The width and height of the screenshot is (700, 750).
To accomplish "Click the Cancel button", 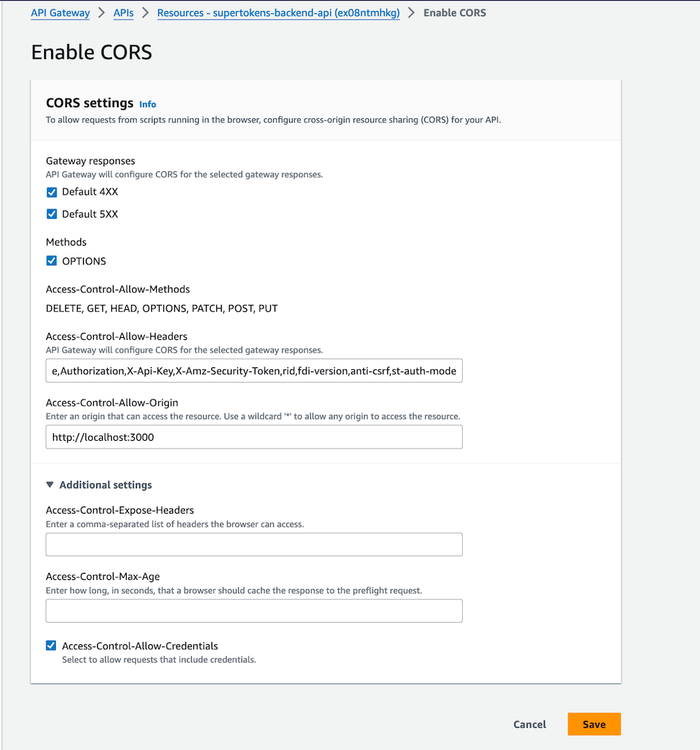I will 529,724.
